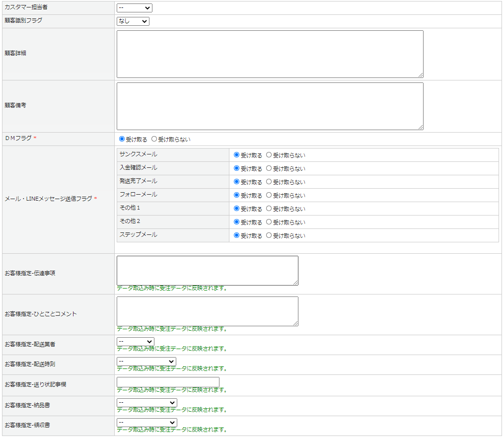Screen dimensions: 504x437
Task: Click into the 顧客詳細 text area
Action: [270, 54]
